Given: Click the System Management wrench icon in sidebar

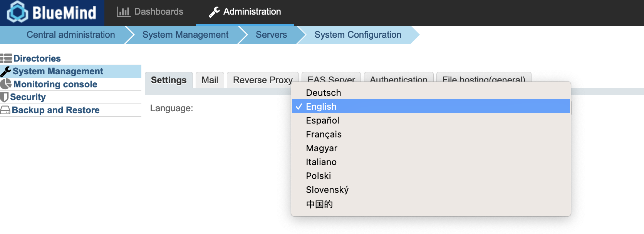Looking at the screenshot, I should [x=6, y=72].
